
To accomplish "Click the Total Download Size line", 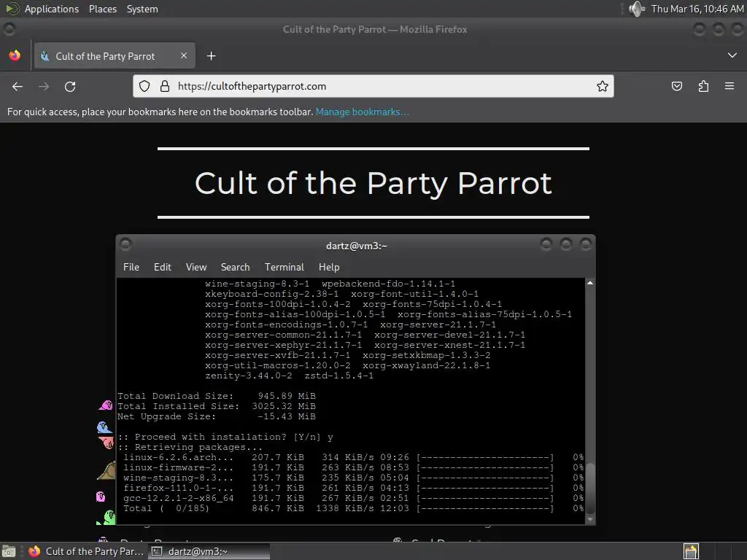I will click(217, 396).
